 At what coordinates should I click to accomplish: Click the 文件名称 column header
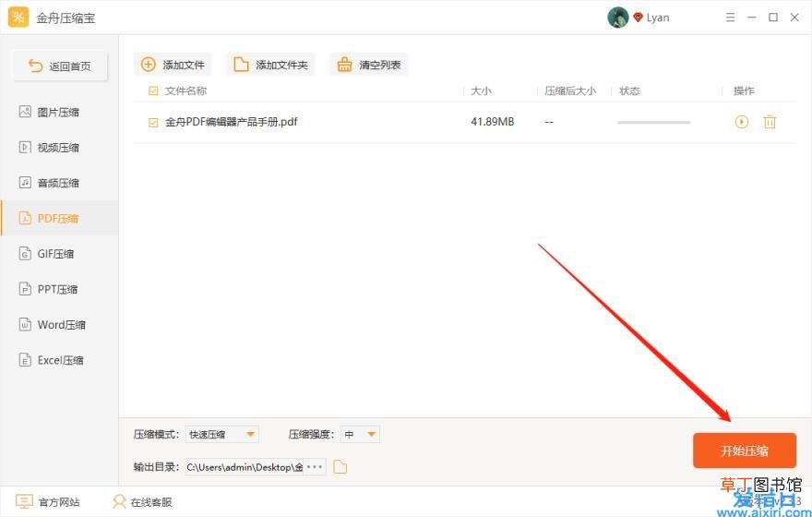pos(185,90)
